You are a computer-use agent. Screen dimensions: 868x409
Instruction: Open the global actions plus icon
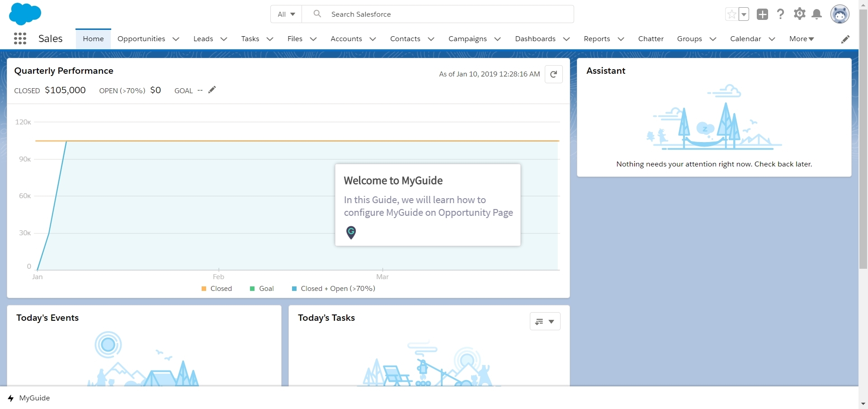762,14
